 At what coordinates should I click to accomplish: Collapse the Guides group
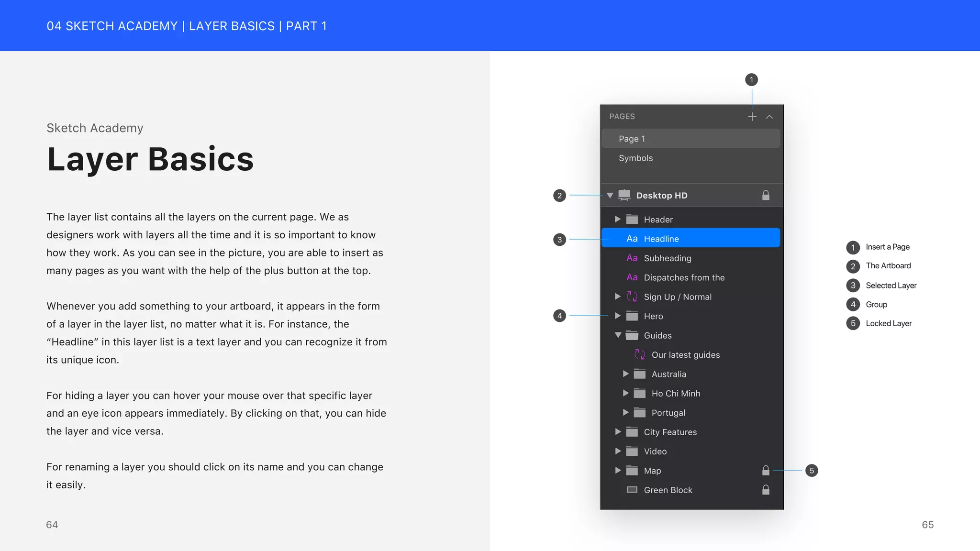(618, 335)
